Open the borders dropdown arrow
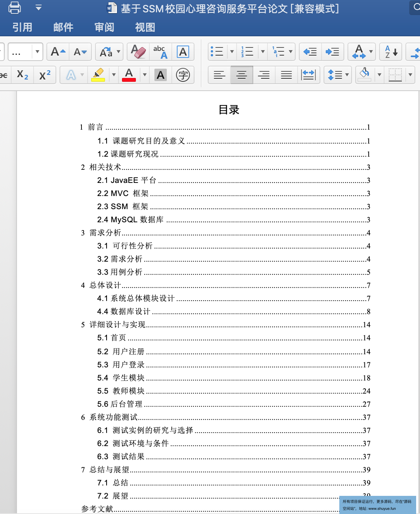 [x=410, y=75]
